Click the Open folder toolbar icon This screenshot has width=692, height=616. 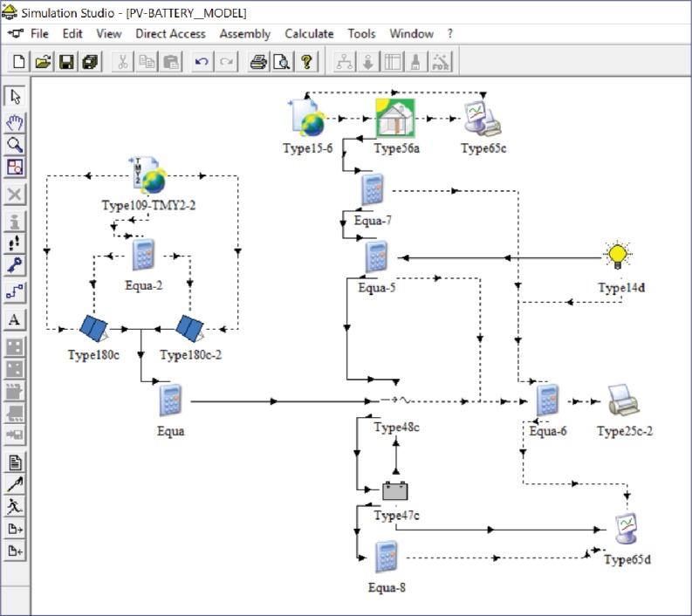click(x=43, y=62)
